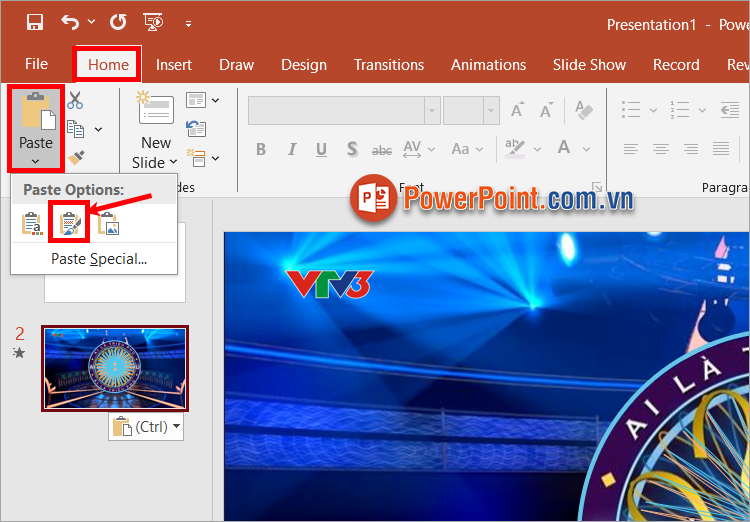Click the Reset slide icon

(x=196, y=129)
